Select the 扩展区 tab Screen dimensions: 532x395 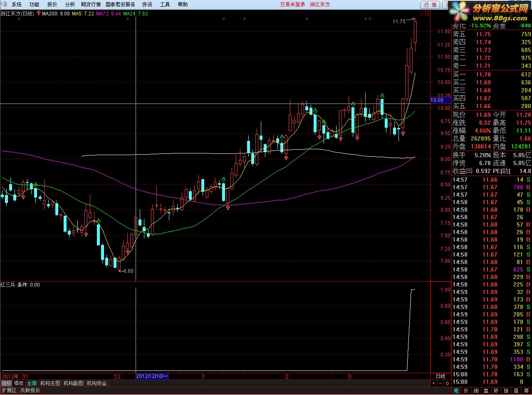pyautogui.click(x=9, y=390)
